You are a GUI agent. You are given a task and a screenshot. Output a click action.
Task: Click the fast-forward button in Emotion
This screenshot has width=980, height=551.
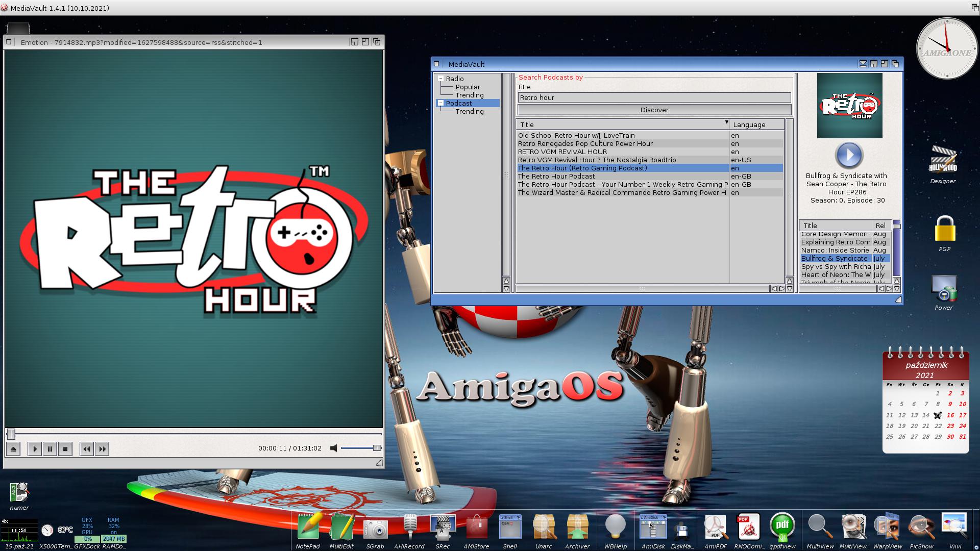pos(102,449)
